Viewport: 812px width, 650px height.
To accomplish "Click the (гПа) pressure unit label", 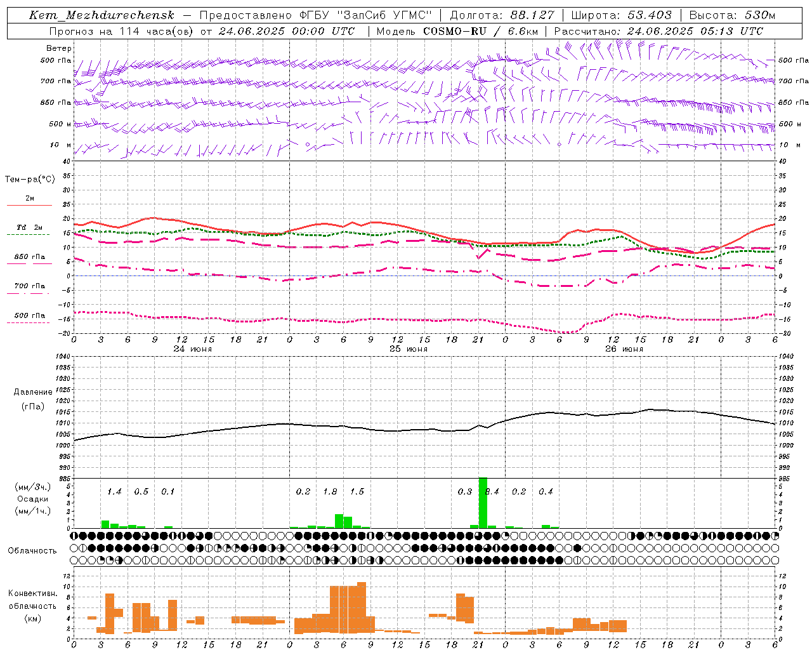I will [x=32, y=407].
